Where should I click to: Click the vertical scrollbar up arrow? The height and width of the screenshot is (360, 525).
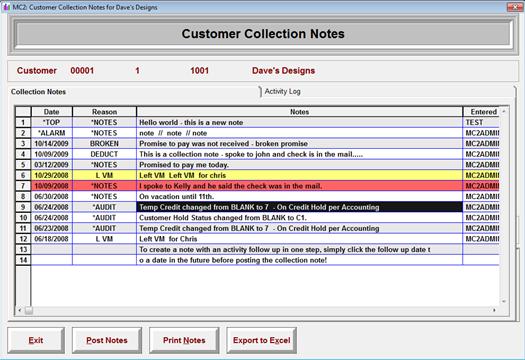click(x=504, y=111)
